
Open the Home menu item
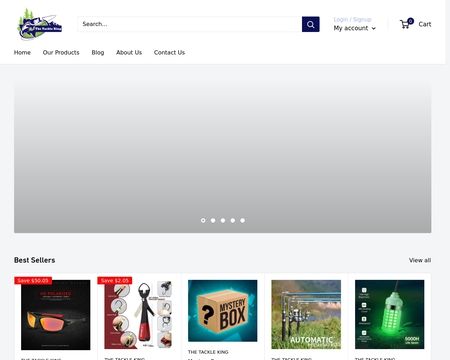click(x=22, y=52)
